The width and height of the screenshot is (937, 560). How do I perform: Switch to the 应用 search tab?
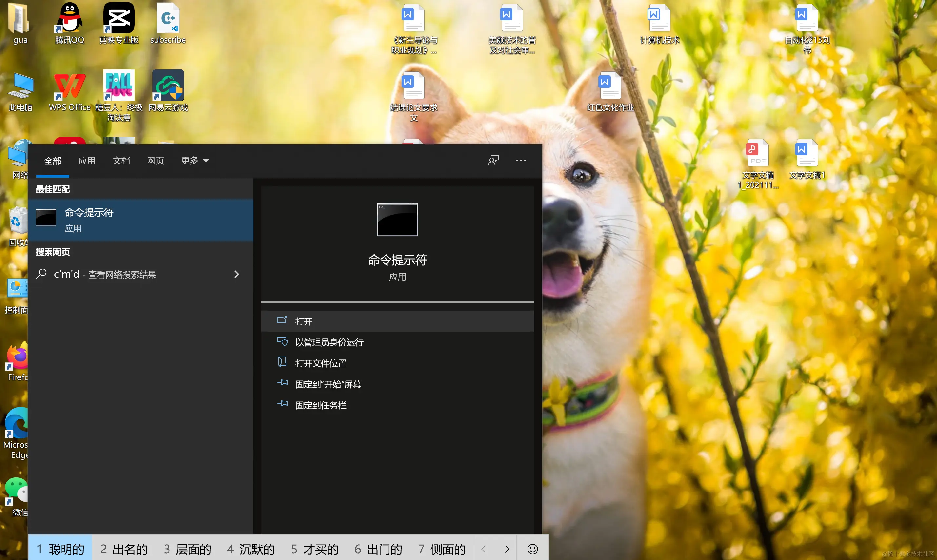pyautogui.click(x=87, y=160)
